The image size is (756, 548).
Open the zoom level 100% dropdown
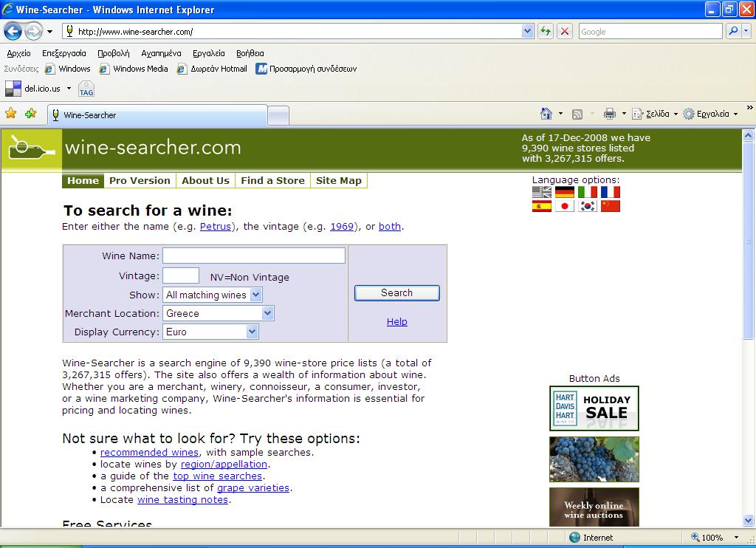(x=736, y=538)
